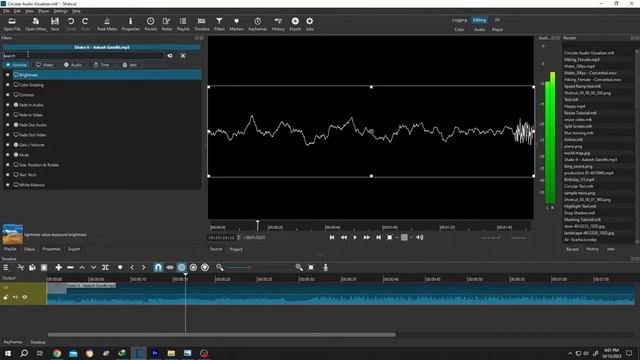The height and width of the screenshot is (360, 640).
Task: Switch to the FX layout
Action: click(x=497, y=20)
